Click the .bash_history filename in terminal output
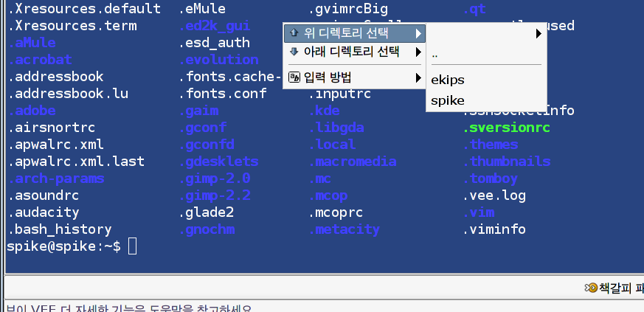 pyautogui.click(x=60, y=229)
